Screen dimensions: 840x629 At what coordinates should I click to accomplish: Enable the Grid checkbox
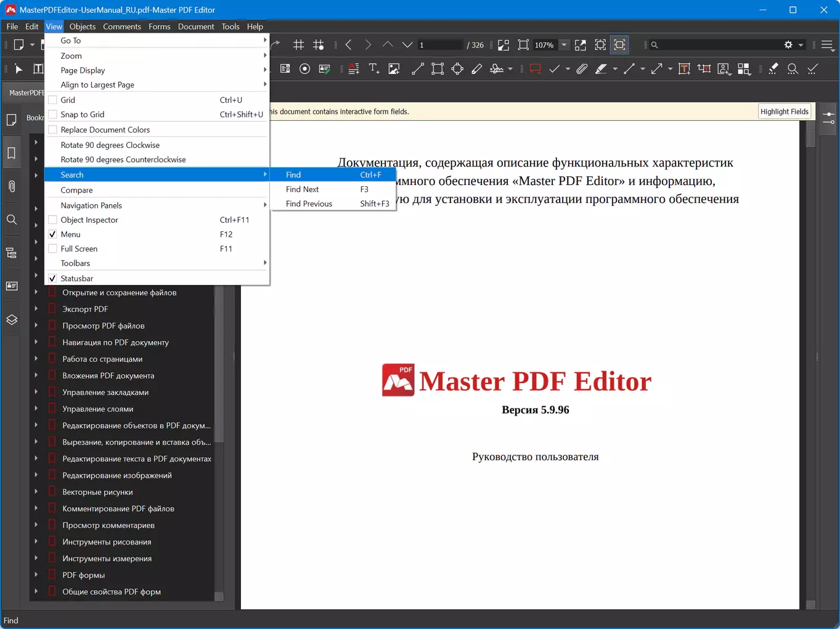(53, 100)
